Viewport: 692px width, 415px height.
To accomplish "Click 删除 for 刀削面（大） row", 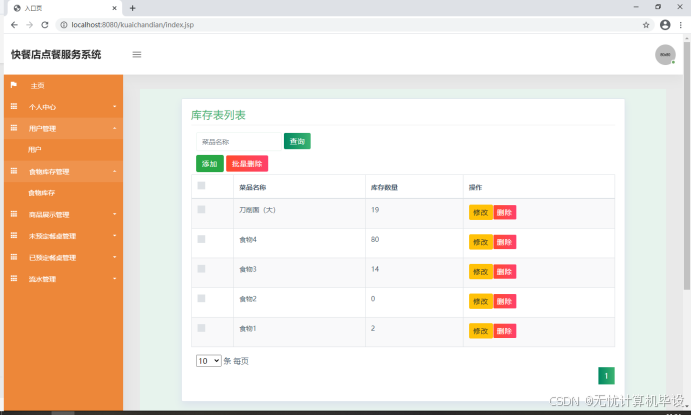I will point(504,212).
